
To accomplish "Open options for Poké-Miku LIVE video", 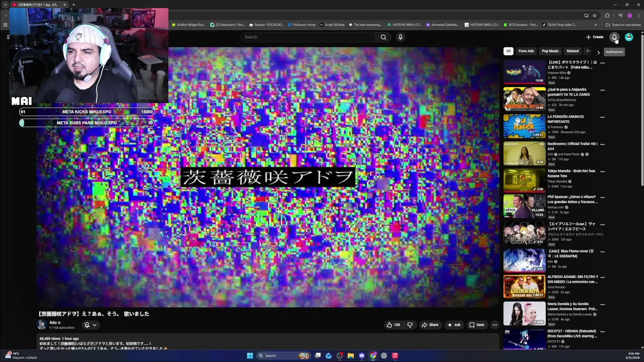I will click(x=602, y=63).
